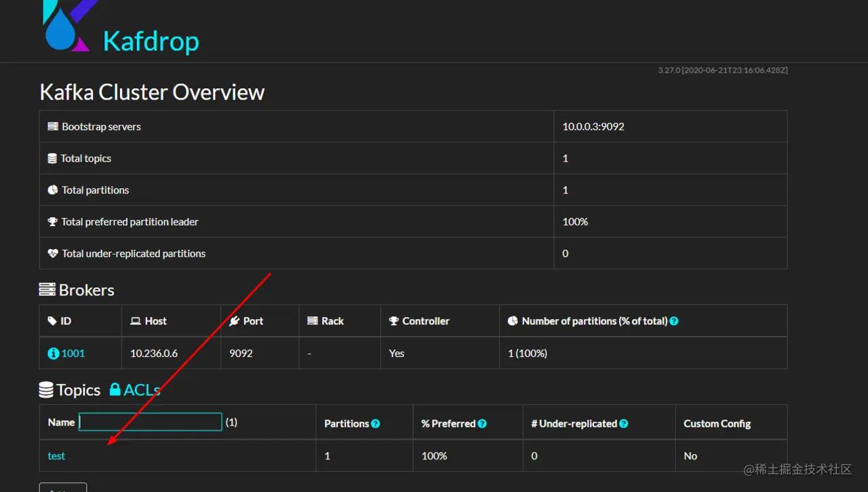Click the Kafka Cluster Overview heading
Image resolution: width=868 pixels, height=492 pixels.
[152, 92]
